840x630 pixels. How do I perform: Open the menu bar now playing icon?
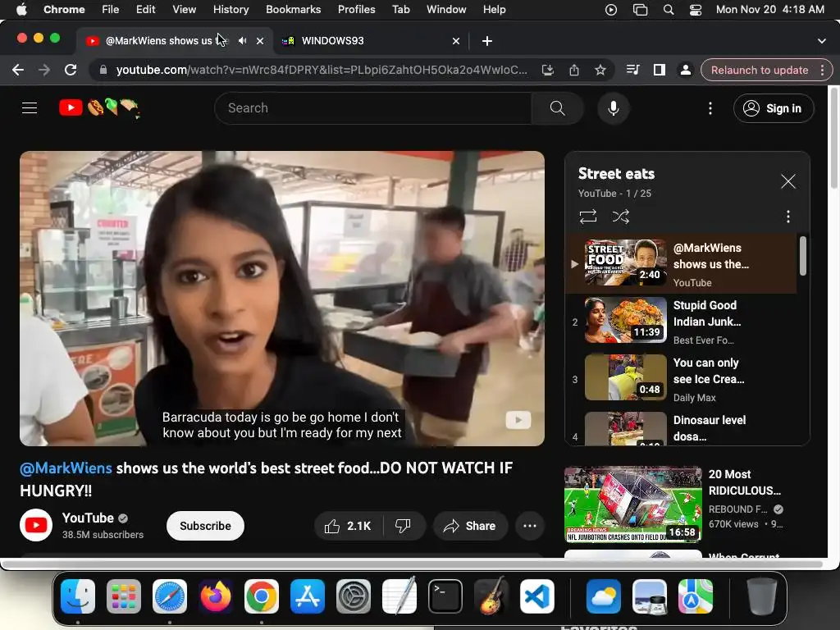coord(610,9)
